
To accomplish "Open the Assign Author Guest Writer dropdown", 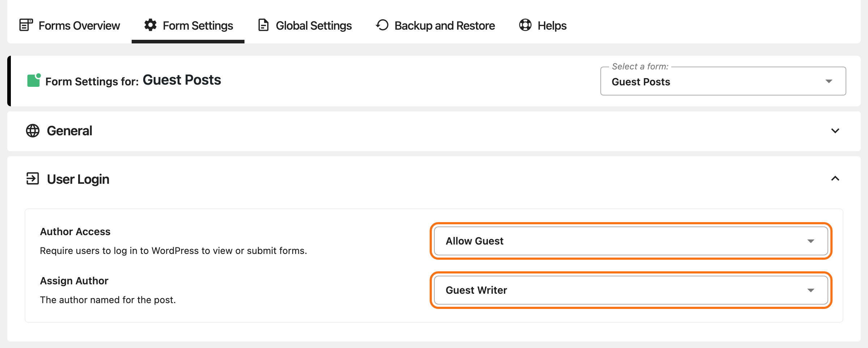I will pos(631,290).
